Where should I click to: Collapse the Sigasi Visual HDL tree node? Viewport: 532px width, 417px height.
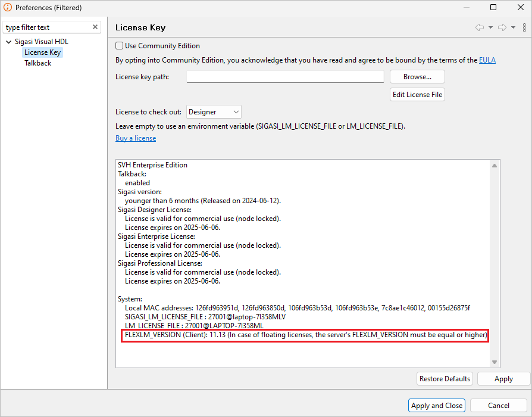click(8, 42)
